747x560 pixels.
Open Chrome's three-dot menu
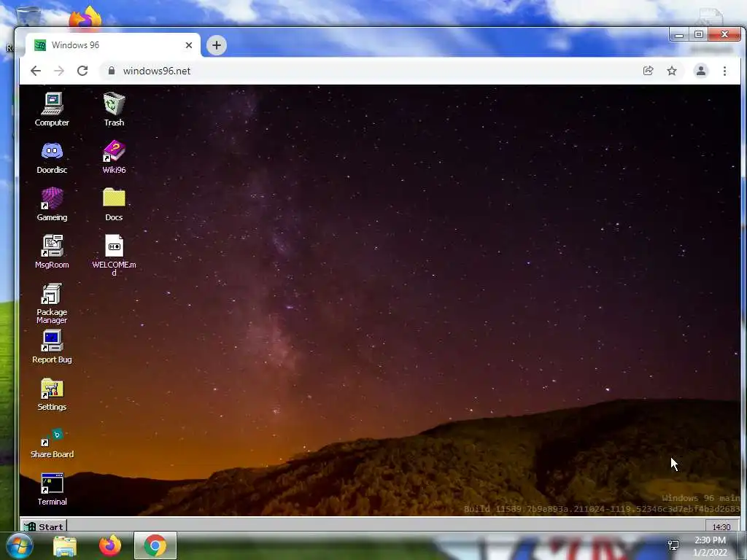724,71
